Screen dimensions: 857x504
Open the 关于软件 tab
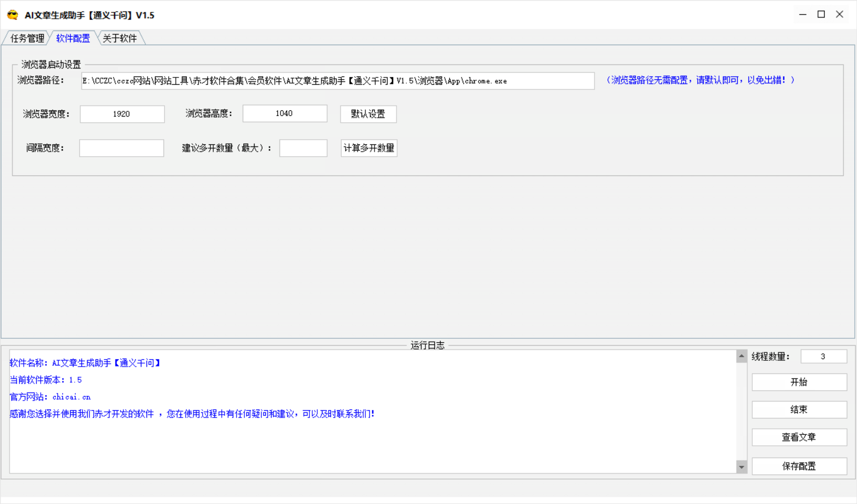(120, 38)
